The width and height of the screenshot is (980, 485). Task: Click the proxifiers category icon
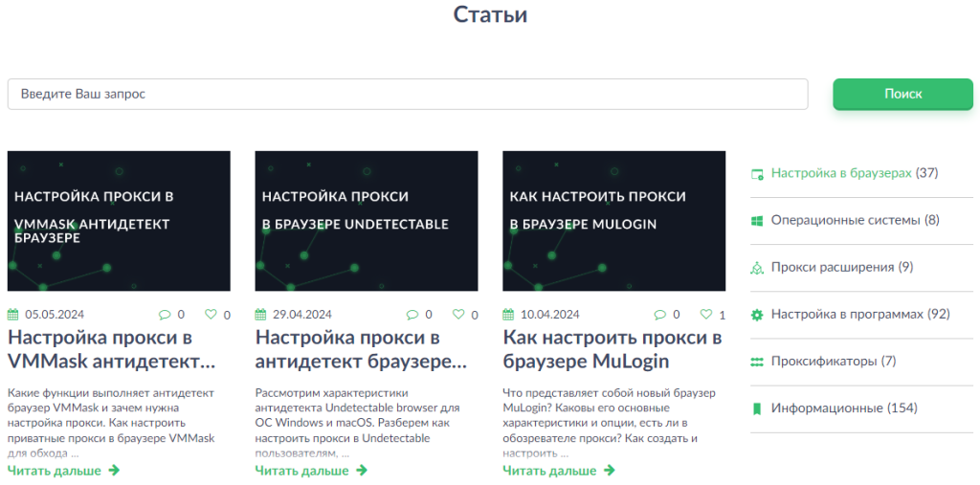(757, 362)
